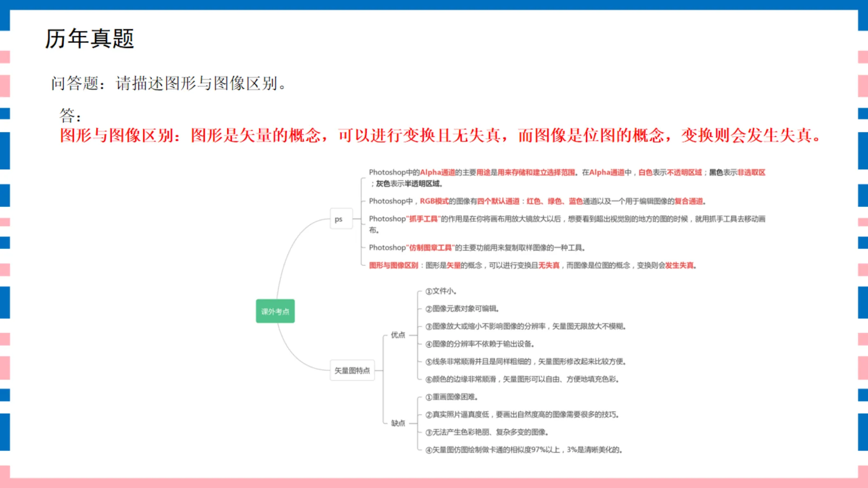This screenshot has height=488, width=868.
Task: Click the 抓手工具 description line
Action: coord(567,224)
